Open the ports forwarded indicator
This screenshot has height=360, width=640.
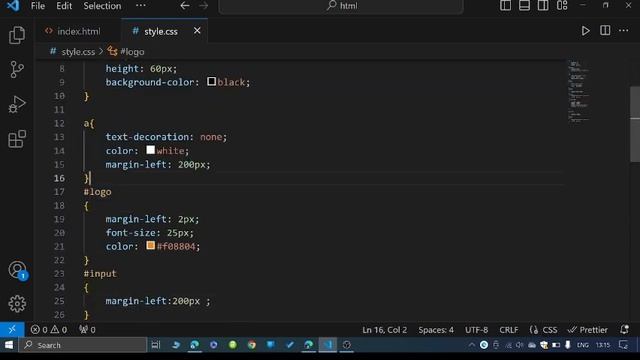[x=87, y=329]
